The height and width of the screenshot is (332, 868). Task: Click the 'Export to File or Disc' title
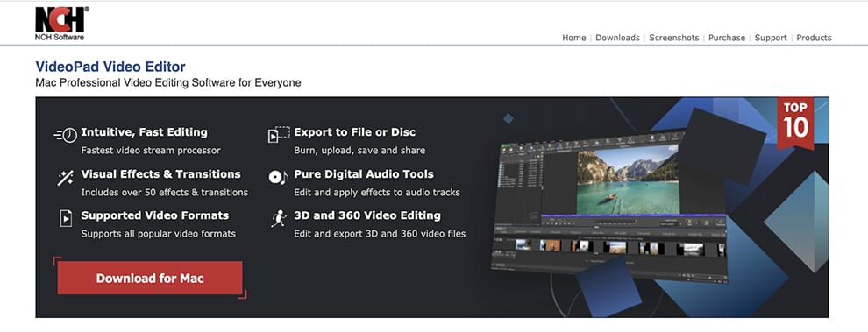(354, 132)
